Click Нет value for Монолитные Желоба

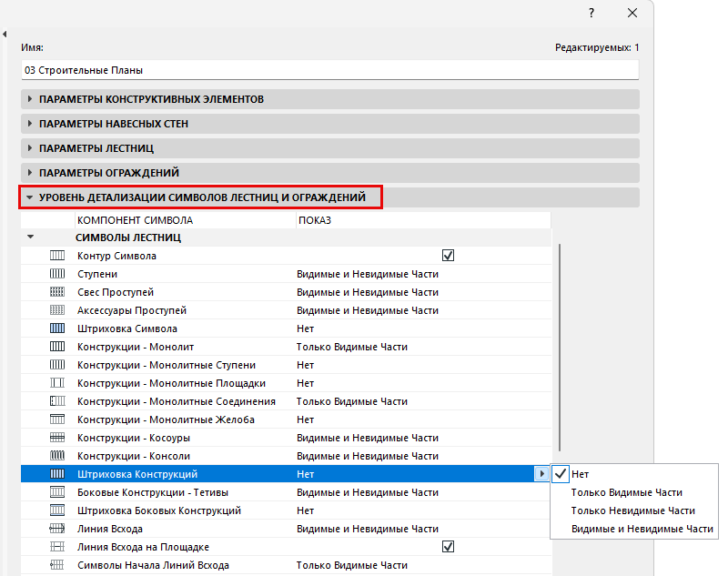point(305,419)
